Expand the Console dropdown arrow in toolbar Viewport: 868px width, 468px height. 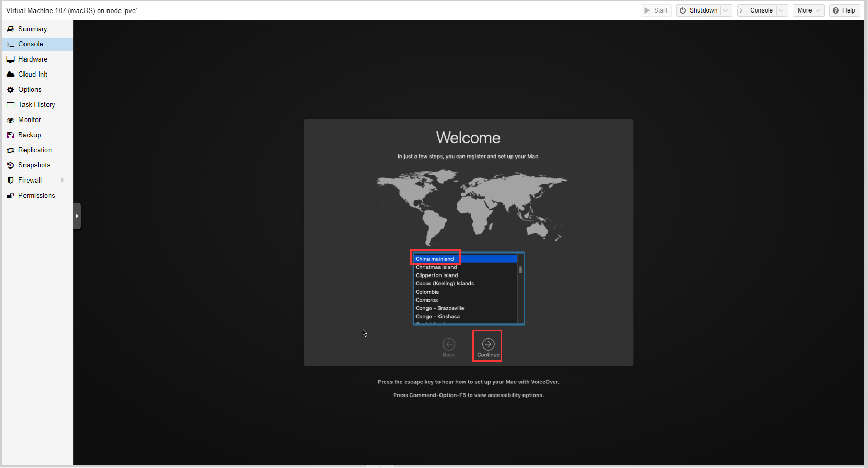click(781, 10)
